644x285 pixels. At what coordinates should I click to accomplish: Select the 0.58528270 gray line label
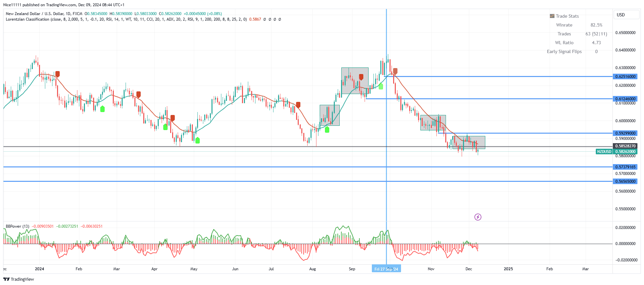(x=625, y=146)
